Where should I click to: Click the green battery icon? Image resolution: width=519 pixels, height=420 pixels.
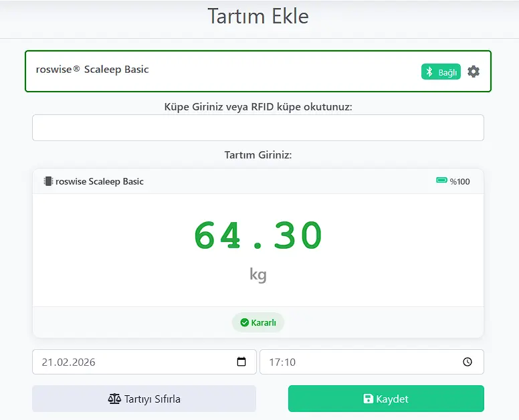(441, 181)
